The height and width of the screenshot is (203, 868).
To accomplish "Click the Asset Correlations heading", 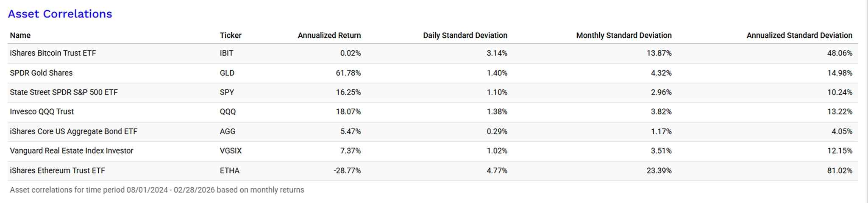I will [x=60, y=14].
